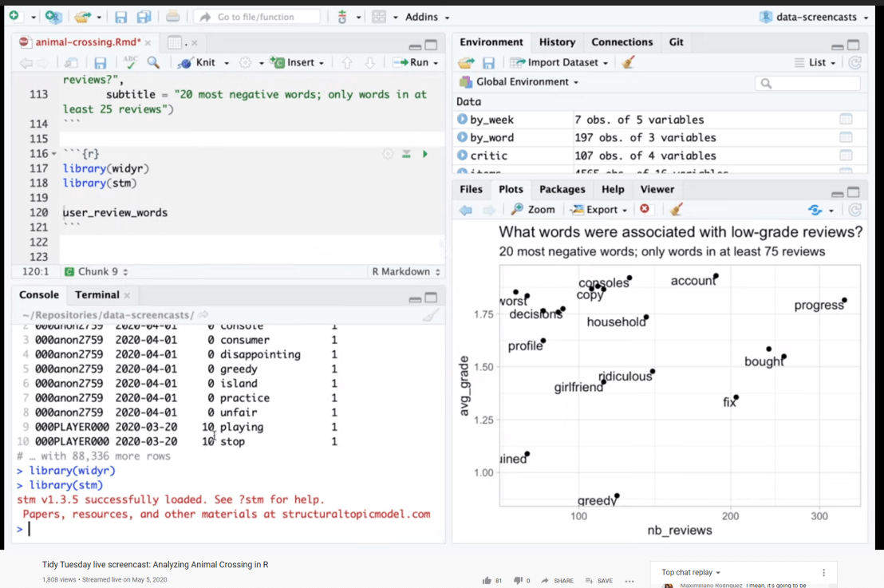
Task: Remove the current plot with the red X
Action: coord(645,209)
